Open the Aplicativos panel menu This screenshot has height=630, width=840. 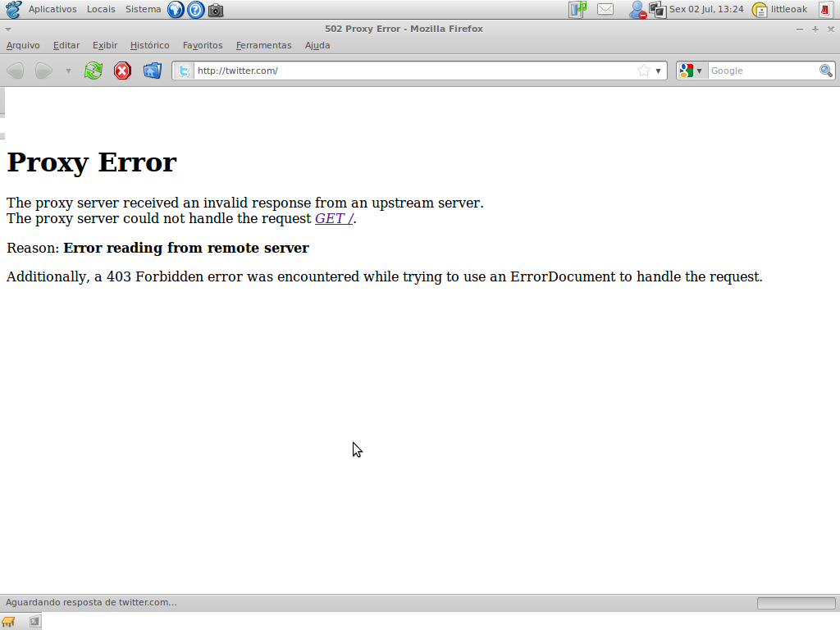coord(52,9)
